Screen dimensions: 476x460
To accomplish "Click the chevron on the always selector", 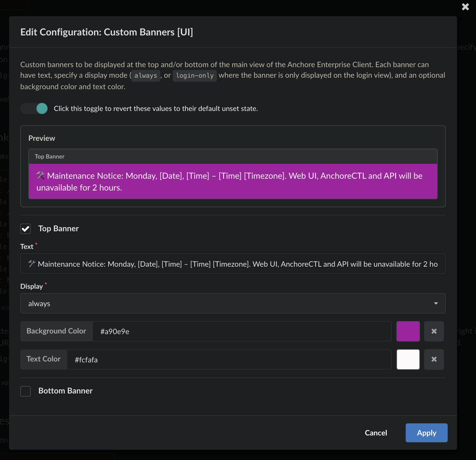I will pos(436,303).
